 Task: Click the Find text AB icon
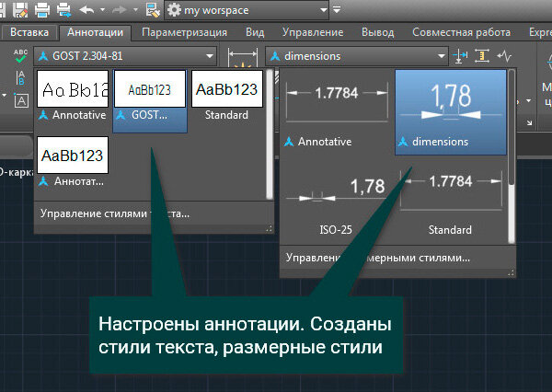click(21, 77)
